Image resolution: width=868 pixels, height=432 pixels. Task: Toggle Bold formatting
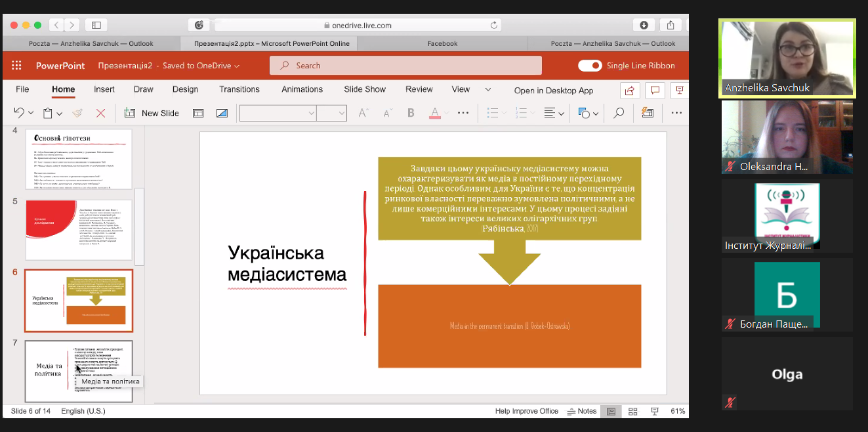411,113
